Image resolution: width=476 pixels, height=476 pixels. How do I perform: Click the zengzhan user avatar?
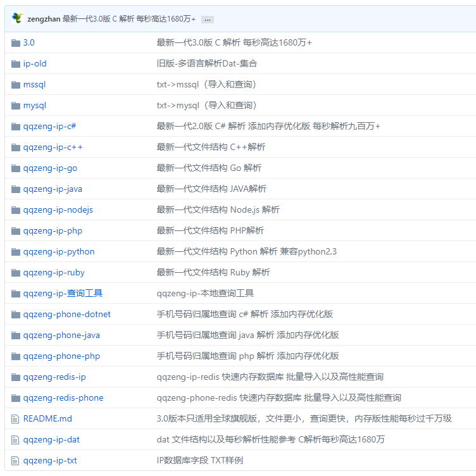coord(18,18)
